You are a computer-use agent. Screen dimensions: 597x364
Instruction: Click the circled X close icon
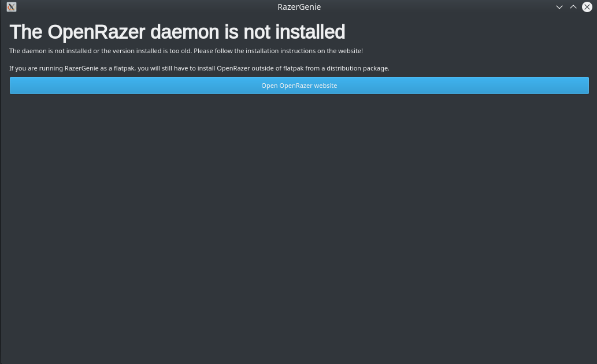point(587,7)
